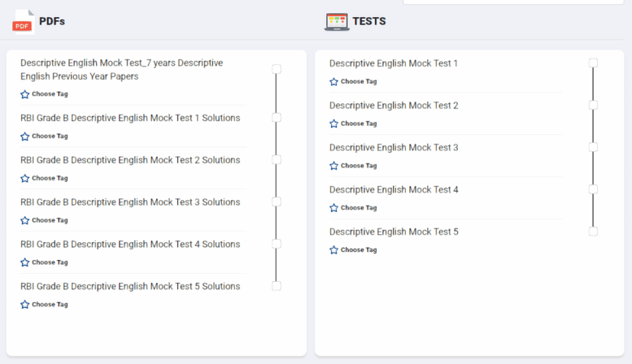This screenshot has height=364, width=632.
Task: Tick the checkbox for Descriptive English Mock Test 1
Action: tap(593, 63)
